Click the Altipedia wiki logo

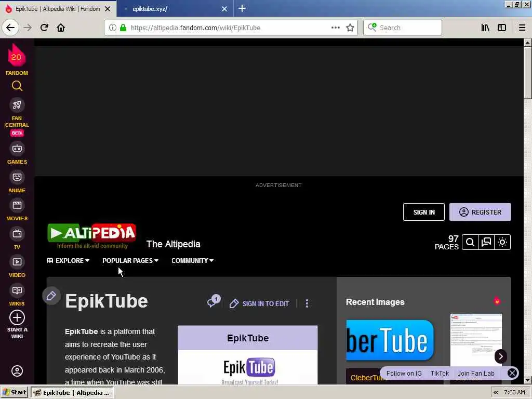coord(92,236)
